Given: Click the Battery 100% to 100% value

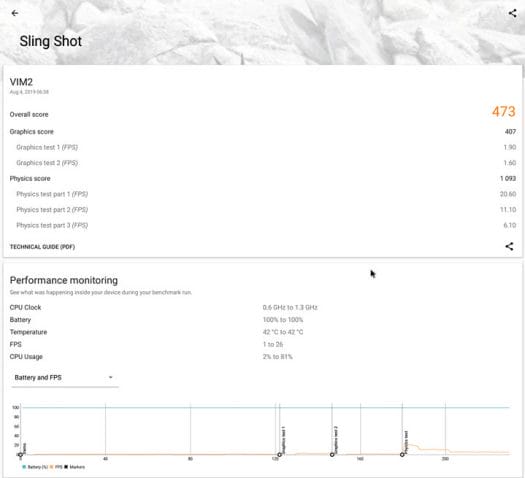Looking at the screenshot, I should click(x=283, y=320).
